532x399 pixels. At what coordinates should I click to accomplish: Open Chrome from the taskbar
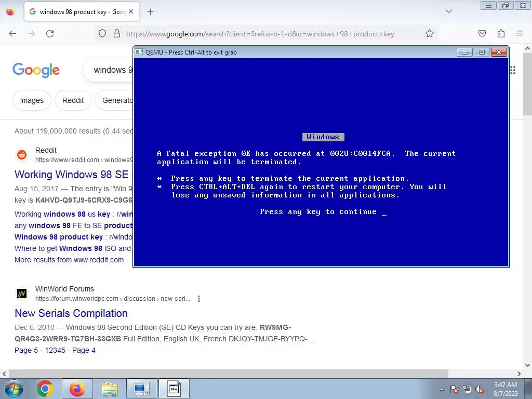[45, 389]
